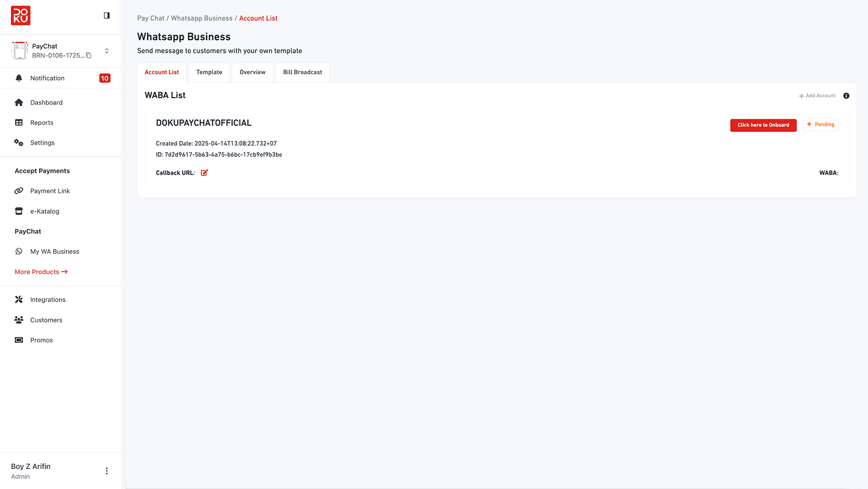Navigate to Settings
This screenshot has height=489, width=868.
[x=42, y=143]
